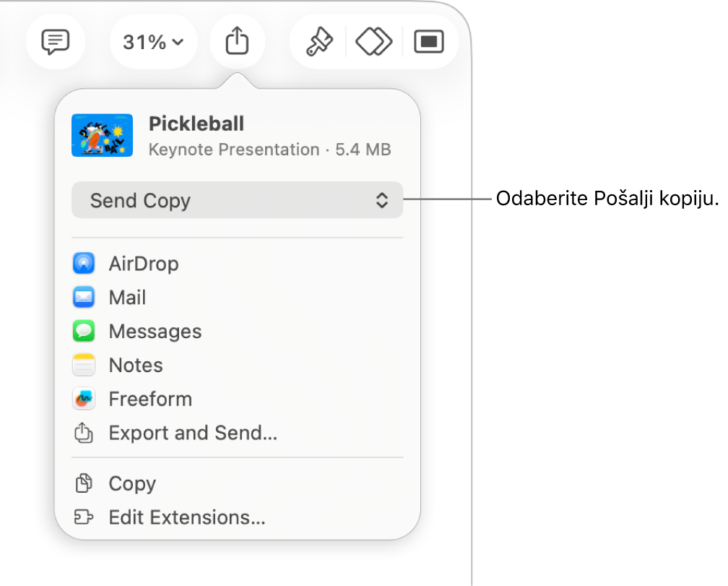Share to Freeform
The width and height of the screenshot is (728, 586).
(x=237, y=399)
